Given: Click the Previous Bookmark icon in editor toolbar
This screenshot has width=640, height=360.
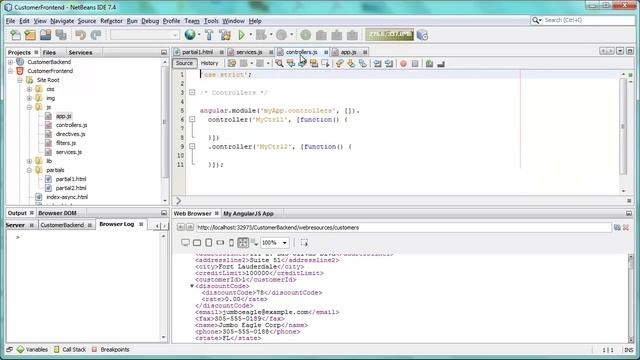Looking at the screenshot, I should (340, 63).
